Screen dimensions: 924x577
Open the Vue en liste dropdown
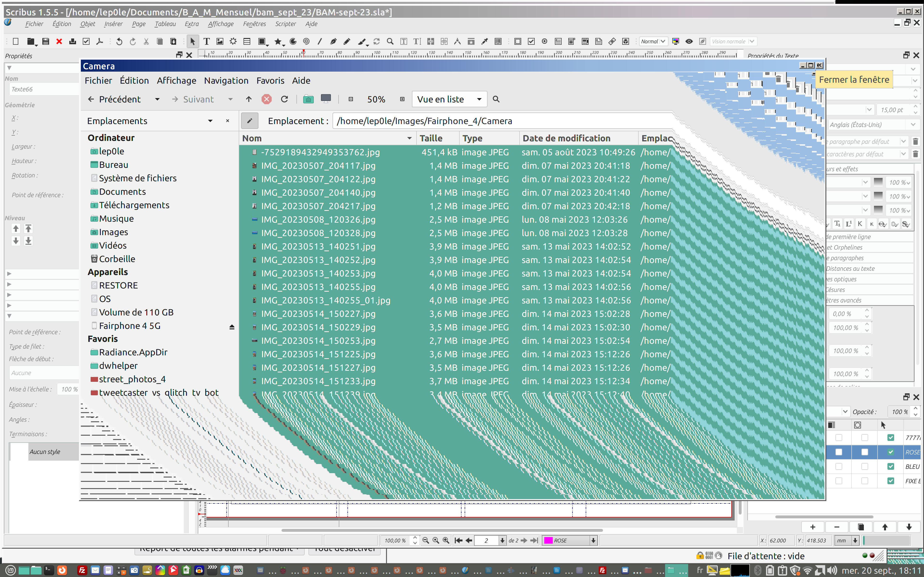point(449,99)
